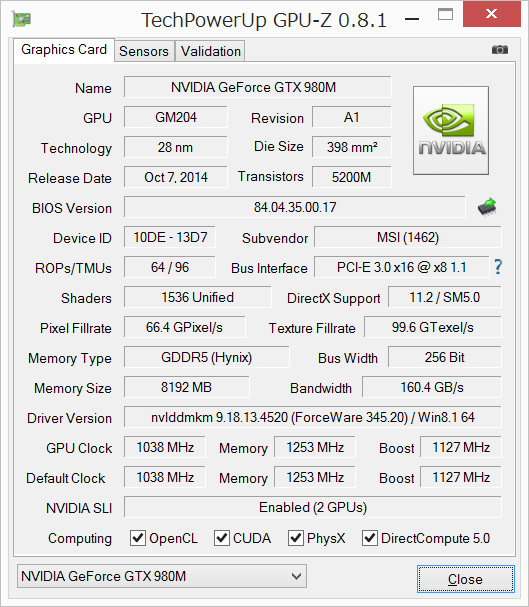Open the GPU selection dropdown arrow

[296, 576]
